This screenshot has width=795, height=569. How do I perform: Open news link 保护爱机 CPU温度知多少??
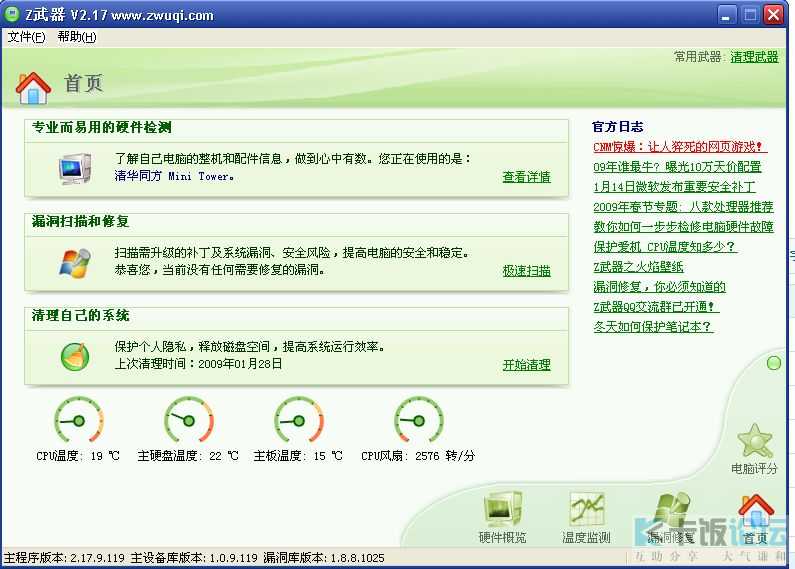[665, 246]
